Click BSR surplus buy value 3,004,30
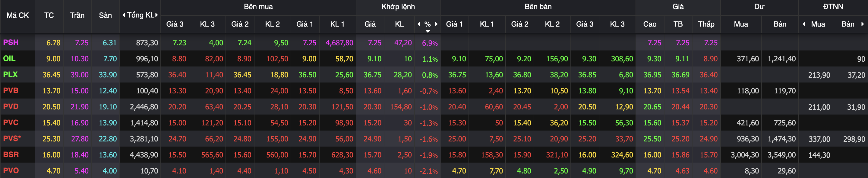The height and width of the screenshot is (178, 868). pyautogui.click(x=745, y=155)
